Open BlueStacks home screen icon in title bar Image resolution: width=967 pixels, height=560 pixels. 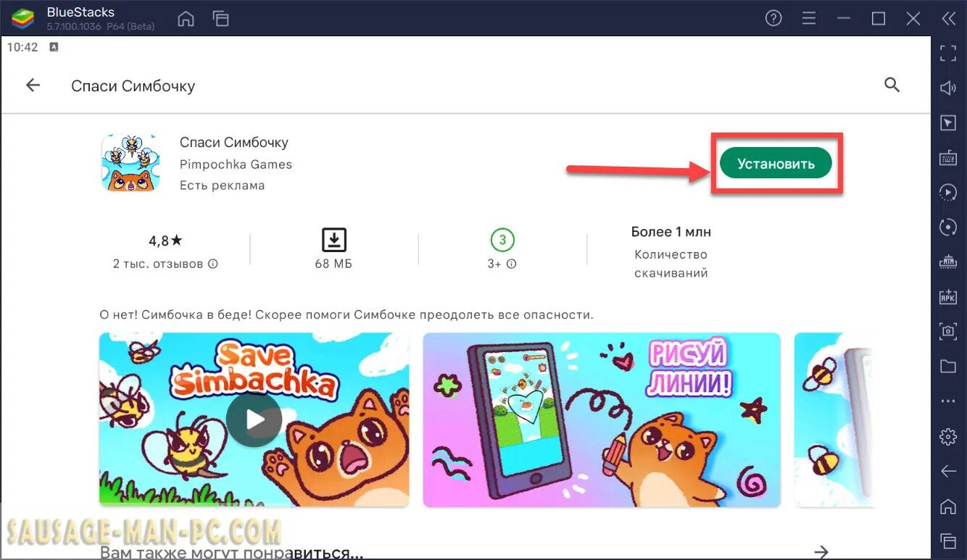pos(186,19)
